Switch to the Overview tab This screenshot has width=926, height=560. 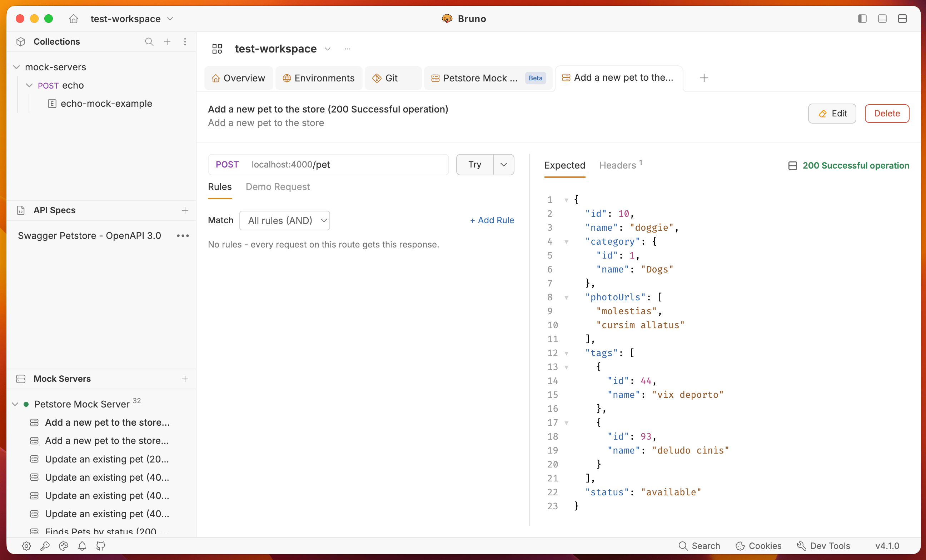pos(239,78)
